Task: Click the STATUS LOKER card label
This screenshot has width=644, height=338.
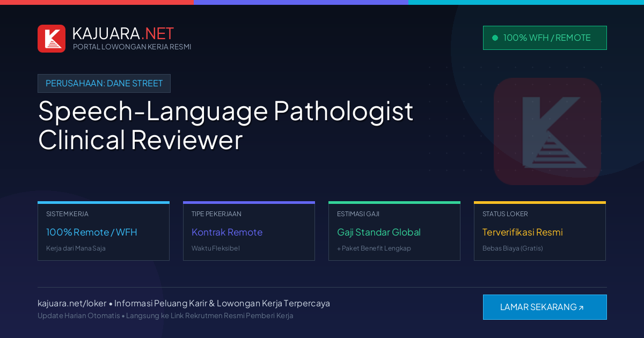Action: (x=505, y=214)
